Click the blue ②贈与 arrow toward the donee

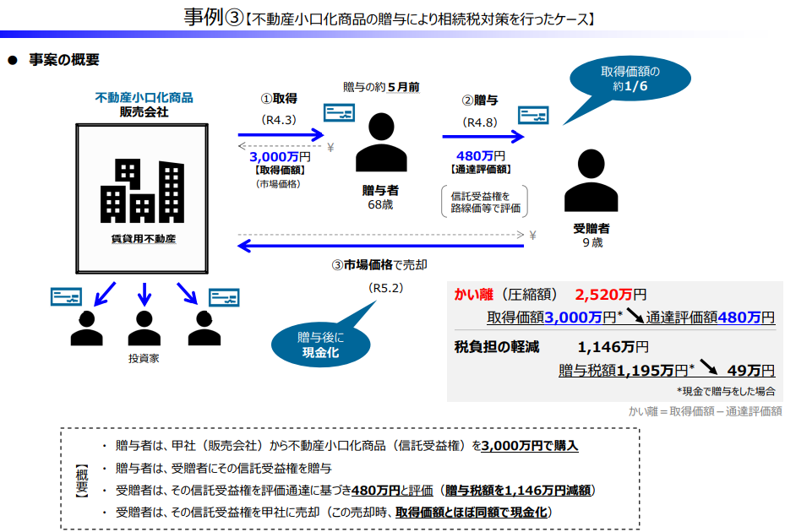point(482,135)
